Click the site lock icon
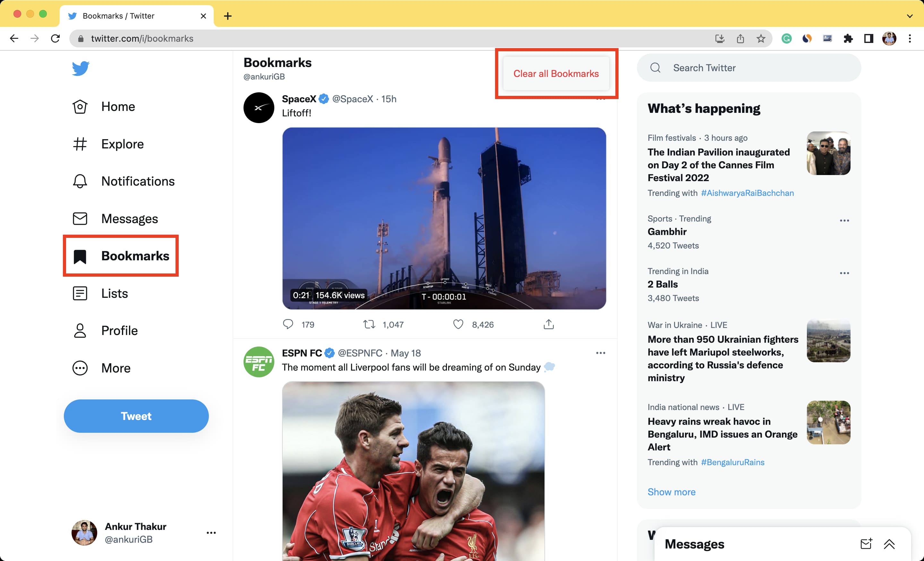The height and width of the screenshot is (561, 924). coord(81,38)
